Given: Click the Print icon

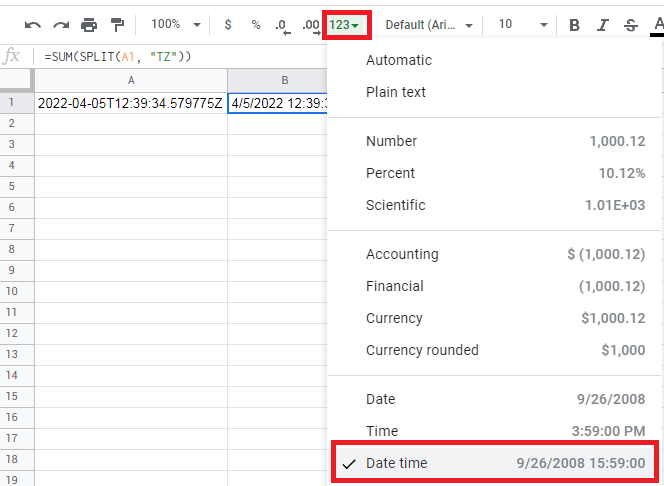Looking at the screenshot, I should [x=89, y=25].
